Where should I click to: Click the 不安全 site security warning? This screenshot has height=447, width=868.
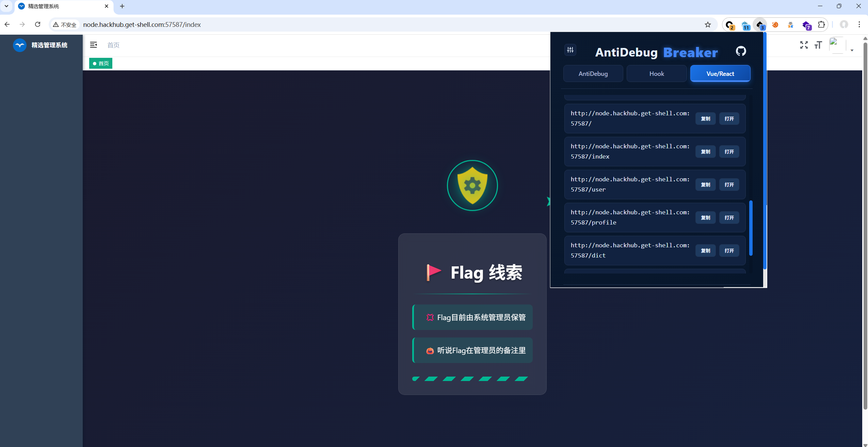[x=65, y=25]
